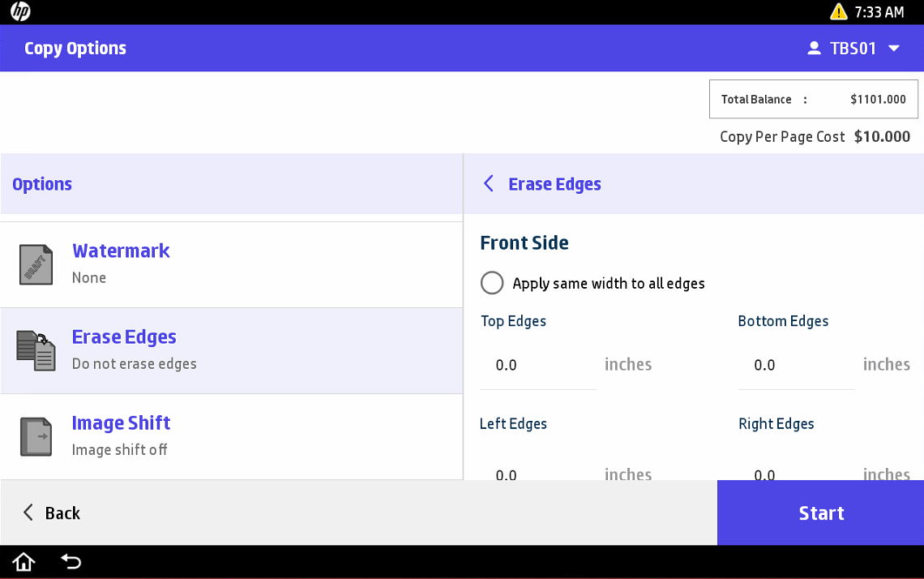This screenshot has width=924, height=579.
Task: Open the TBS01 user dropdown arrow
Action: point(894,49)
